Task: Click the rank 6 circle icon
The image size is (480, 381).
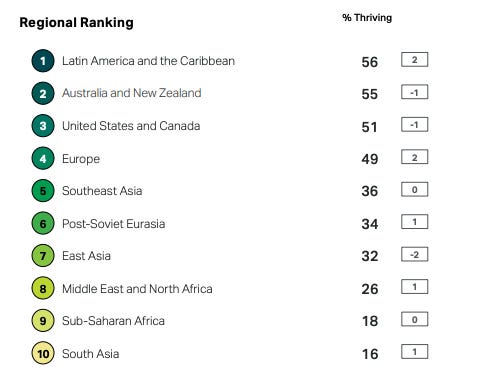Action: [x=43, y=223]
